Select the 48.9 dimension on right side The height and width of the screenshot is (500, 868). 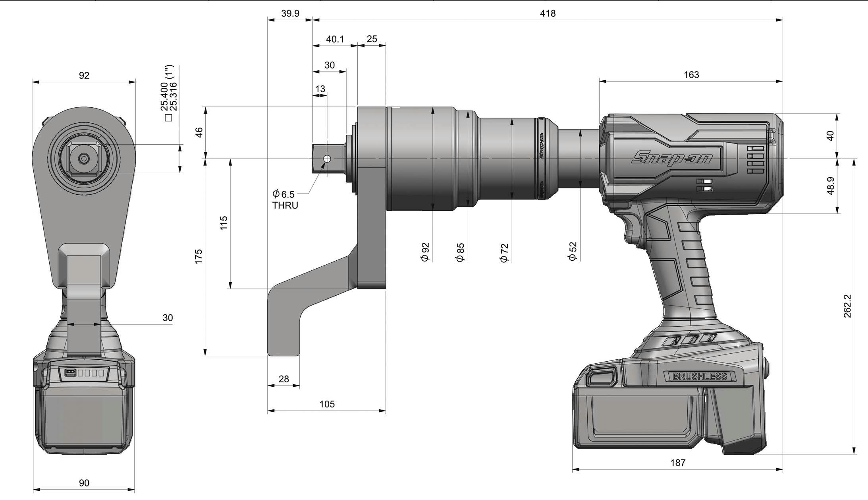pos(830,186)
